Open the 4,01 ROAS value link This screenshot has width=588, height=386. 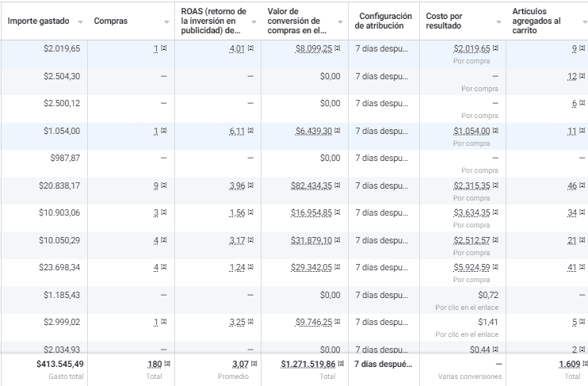[x=237, y=49]
